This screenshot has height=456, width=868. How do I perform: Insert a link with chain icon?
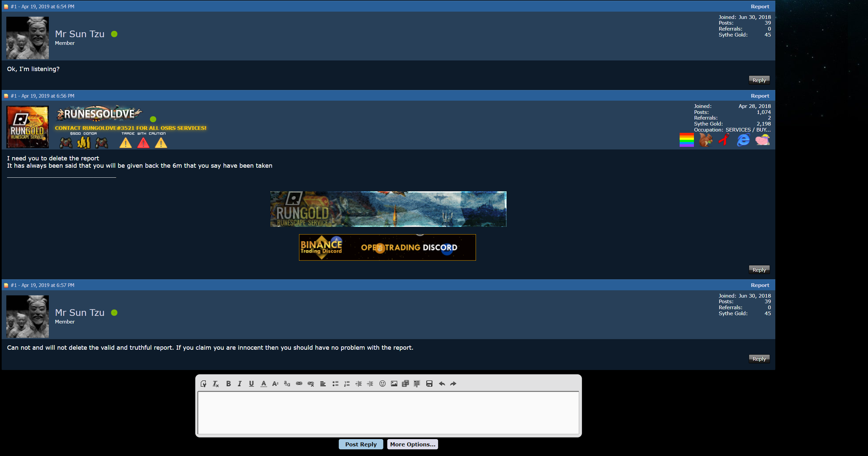click(299, 384)
